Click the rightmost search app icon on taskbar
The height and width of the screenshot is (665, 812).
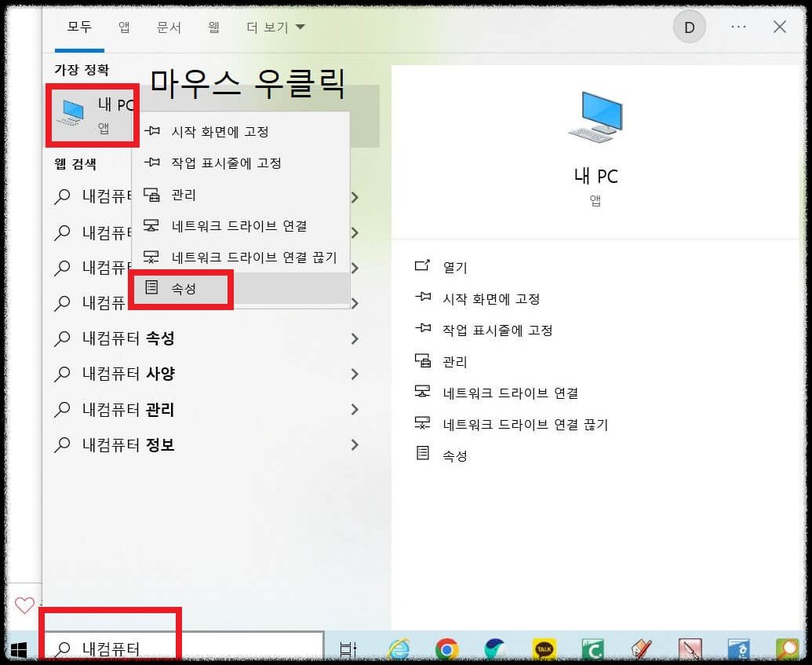[788, 649]
